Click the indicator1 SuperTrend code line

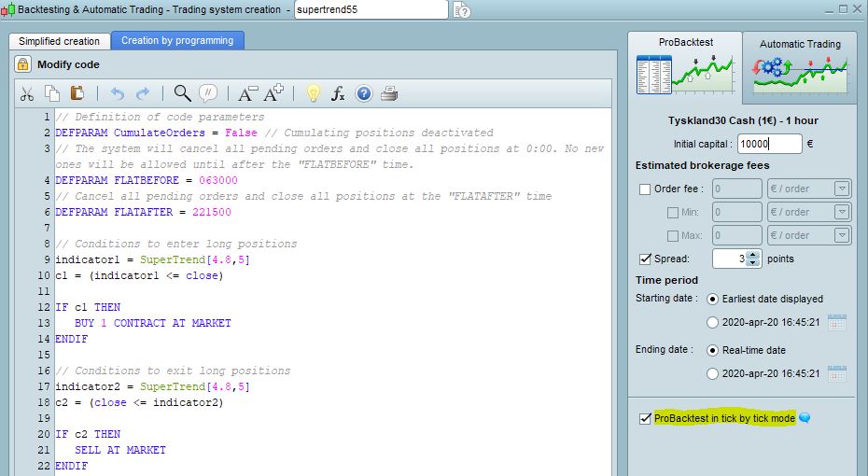click(152, 259)
